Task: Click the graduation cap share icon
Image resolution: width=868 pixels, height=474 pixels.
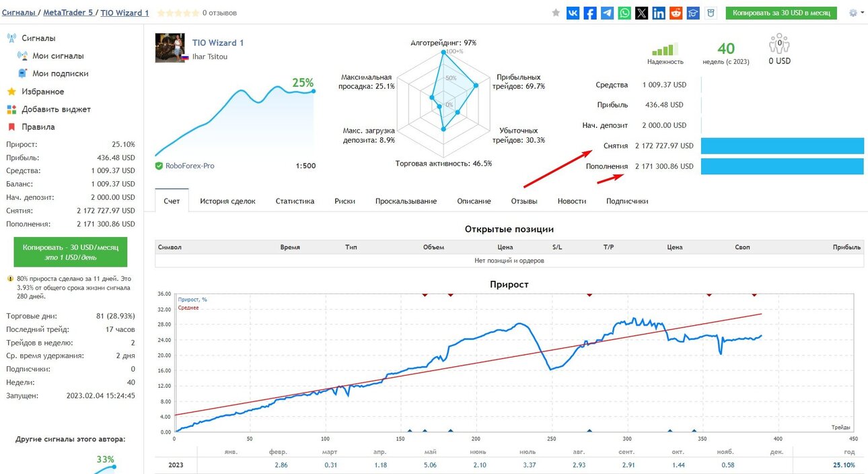Action: coord(693,13)
